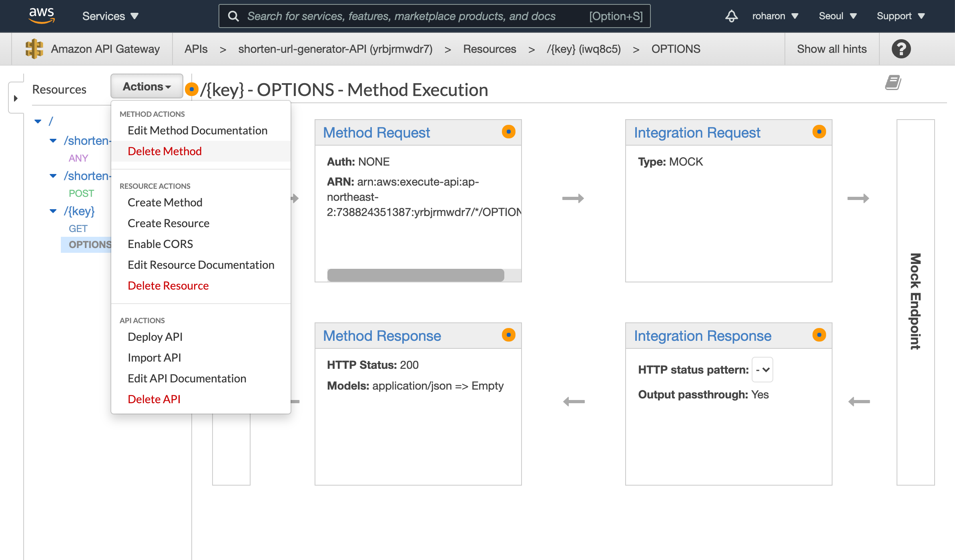Select Deploy API menu item
955x560 pixels.
[x=155, y=337]
